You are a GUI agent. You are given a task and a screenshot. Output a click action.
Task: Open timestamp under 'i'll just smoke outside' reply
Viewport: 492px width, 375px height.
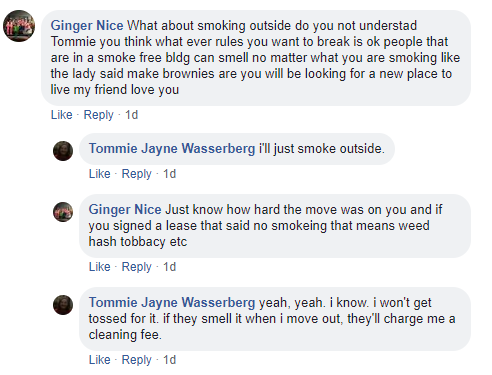[169, 174]
